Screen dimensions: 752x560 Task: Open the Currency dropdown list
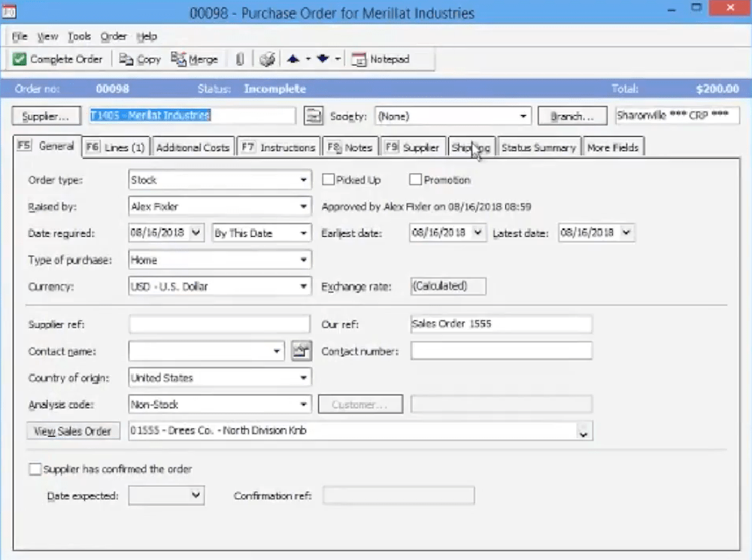click(304, 286)
